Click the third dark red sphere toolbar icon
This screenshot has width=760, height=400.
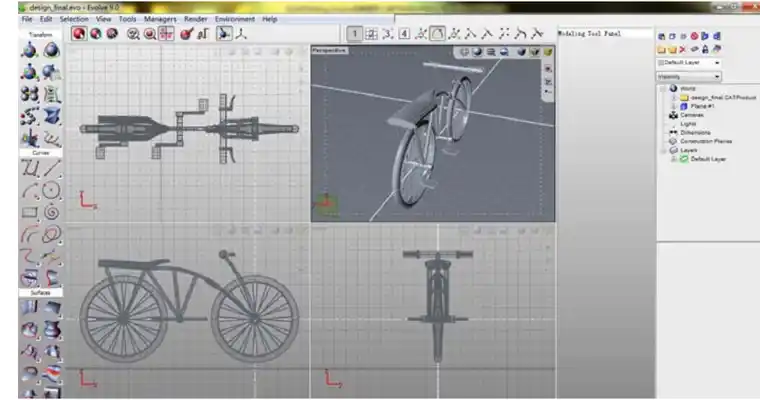(112, 33)
